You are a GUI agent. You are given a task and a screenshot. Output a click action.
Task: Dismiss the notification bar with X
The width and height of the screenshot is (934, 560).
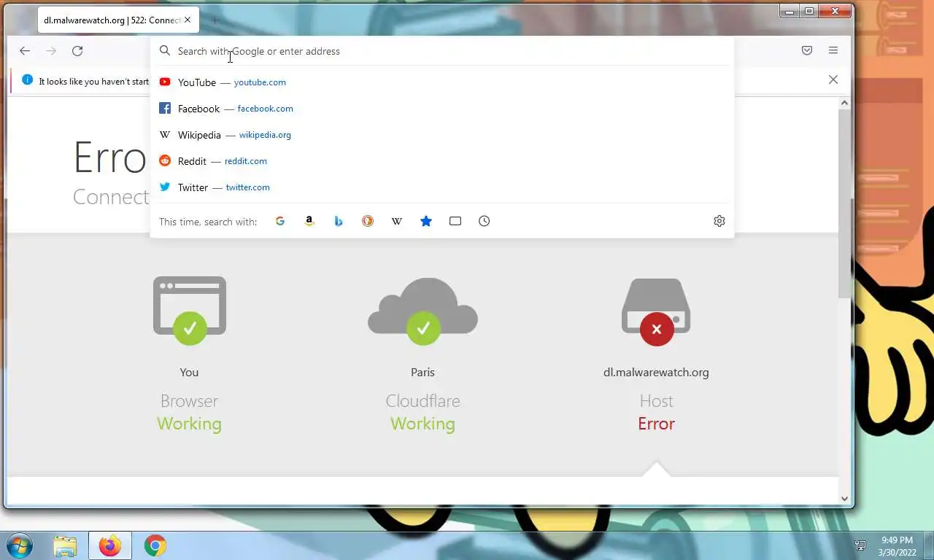point(833,79)
